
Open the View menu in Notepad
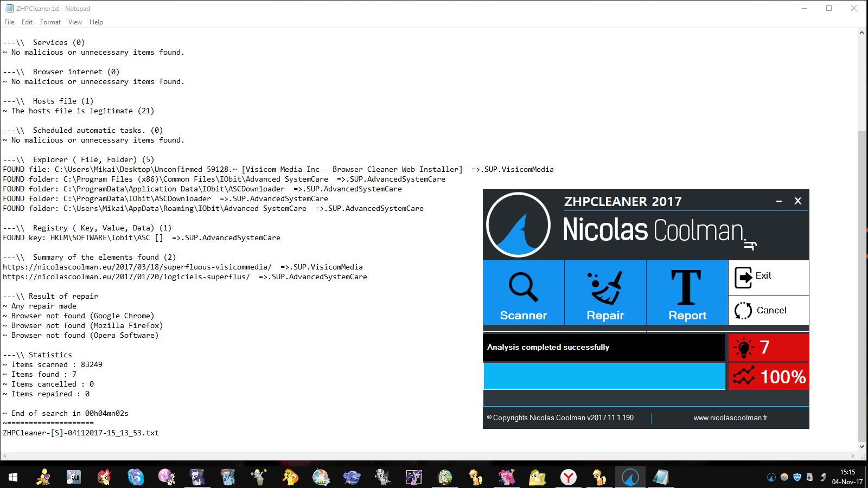click(x=75, y=22)
